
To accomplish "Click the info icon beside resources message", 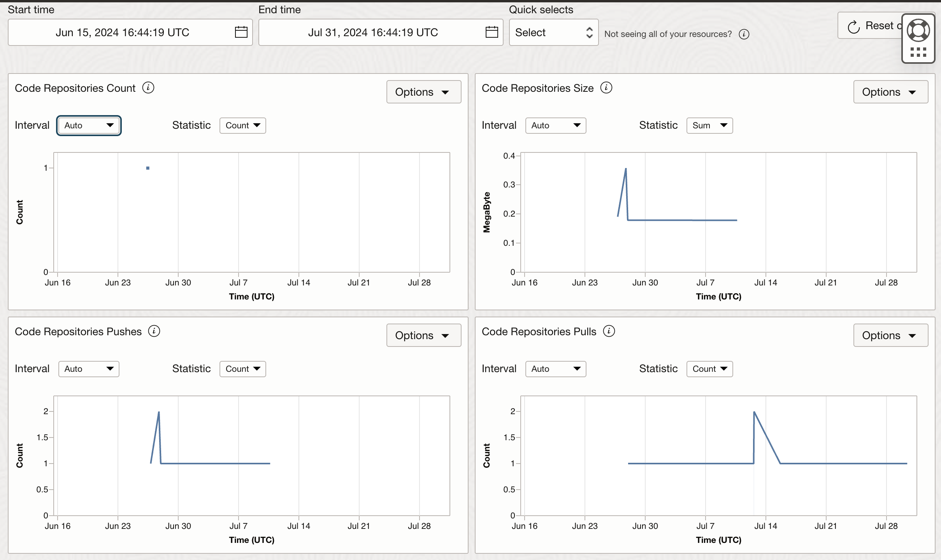I will coord(744,34).
